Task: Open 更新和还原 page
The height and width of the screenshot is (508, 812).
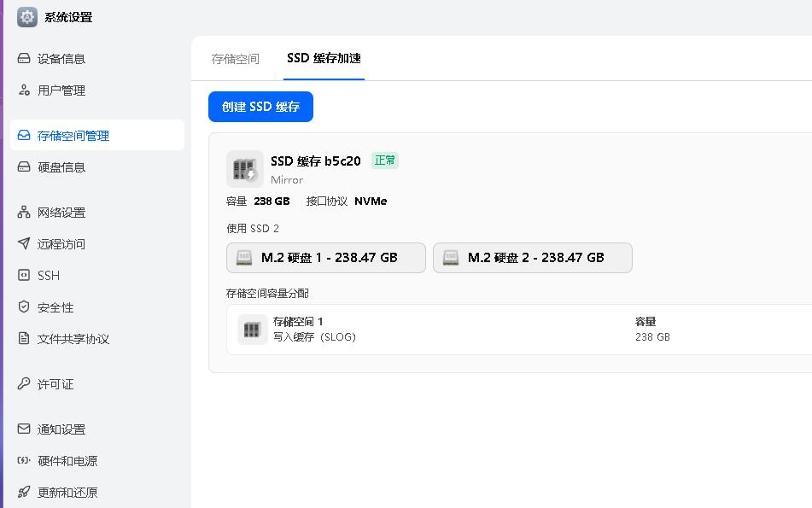Action: click(96, 493)
